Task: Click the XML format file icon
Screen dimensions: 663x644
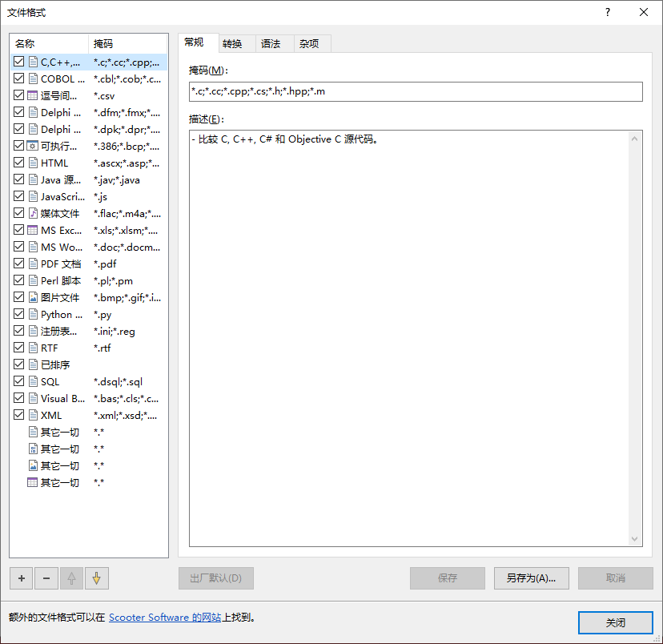Action: point(33,415)
